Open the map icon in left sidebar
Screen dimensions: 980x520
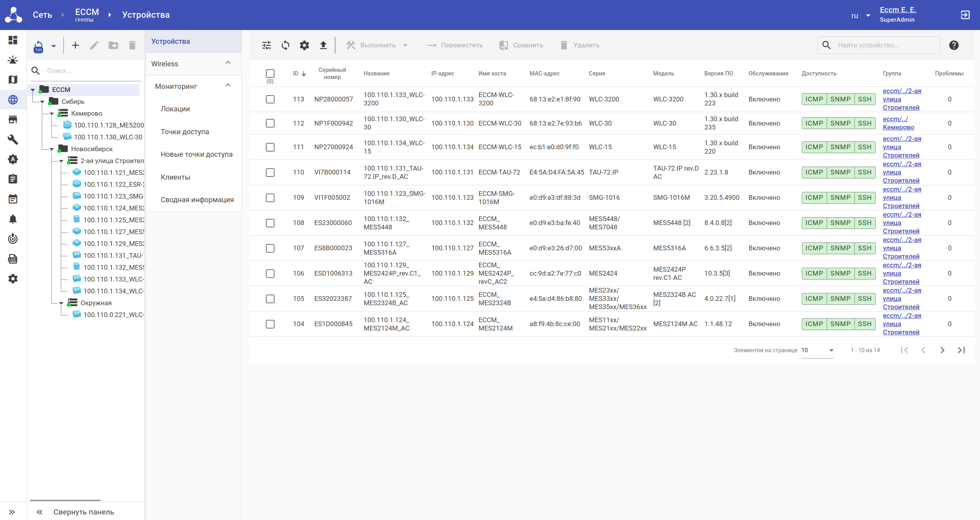[x=13, y=80]
